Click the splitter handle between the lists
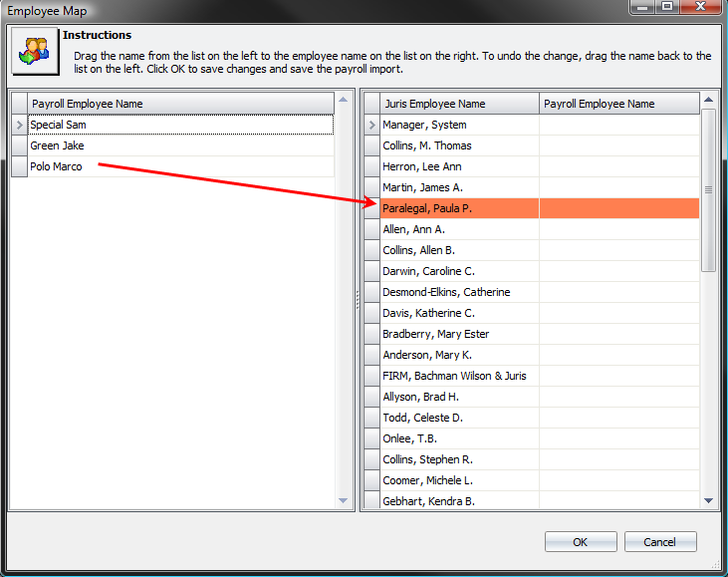The height and width of the screenshot is (577, 728). [357, 301]
